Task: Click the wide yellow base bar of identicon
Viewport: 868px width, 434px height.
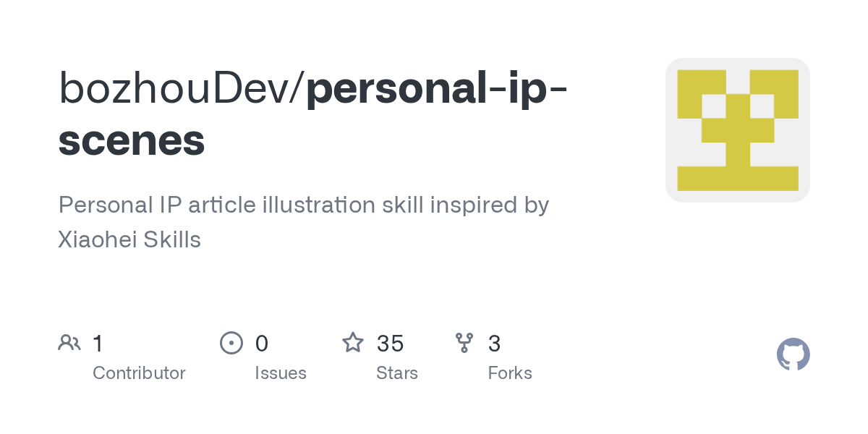Action: [x=738, y=178]
